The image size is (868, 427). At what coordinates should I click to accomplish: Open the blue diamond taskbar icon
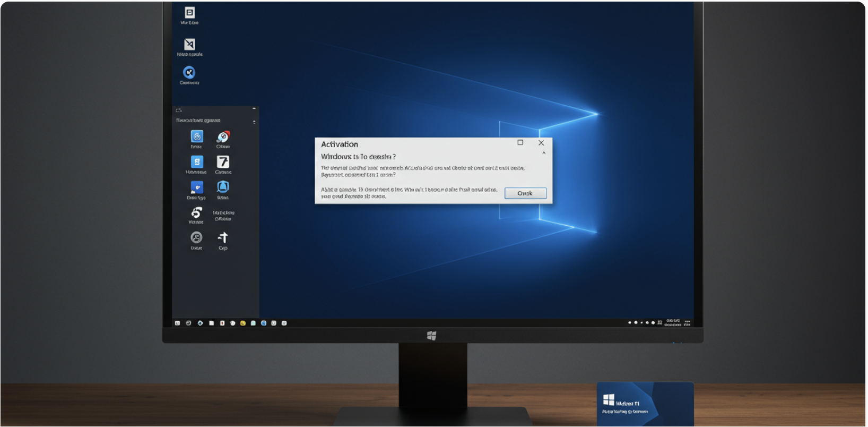tap(200, 323)
